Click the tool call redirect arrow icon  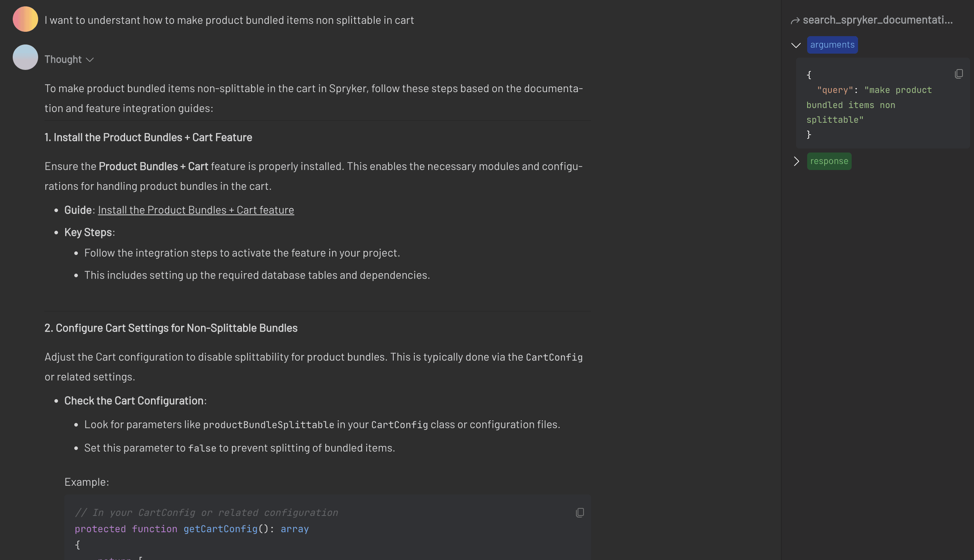[x=795, y=20]
